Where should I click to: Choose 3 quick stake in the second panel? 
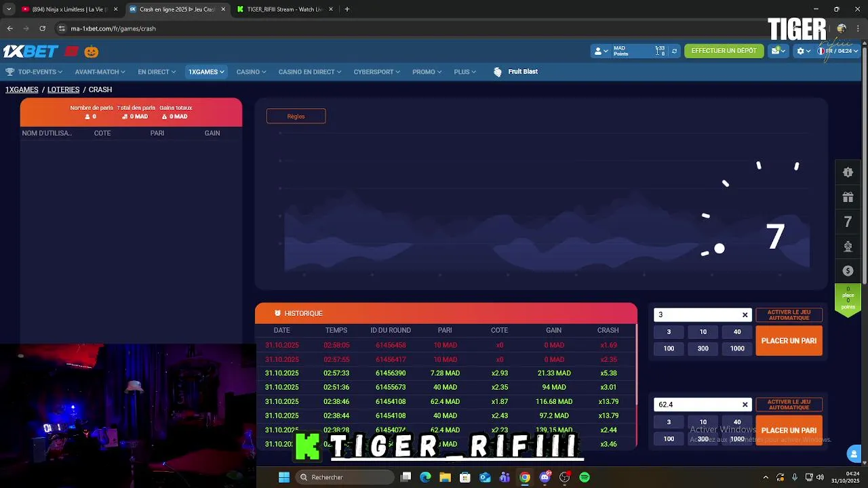click(669, 422)
